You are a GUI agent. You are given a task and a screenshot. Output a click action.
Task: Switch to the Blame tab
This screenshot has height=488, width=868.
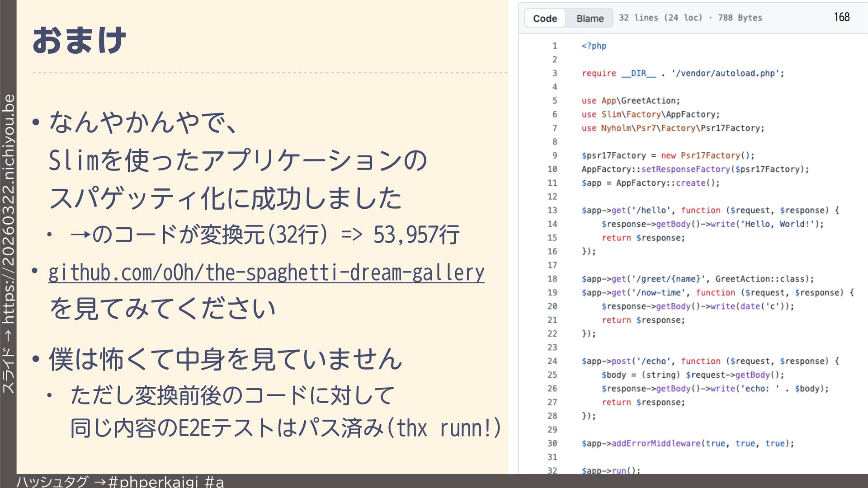click(x=590, y=19)
